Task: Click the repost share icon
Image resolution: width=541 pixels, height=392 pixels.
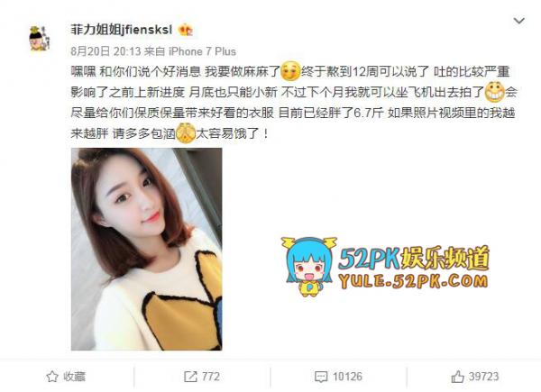Action: tap(190, 377)
